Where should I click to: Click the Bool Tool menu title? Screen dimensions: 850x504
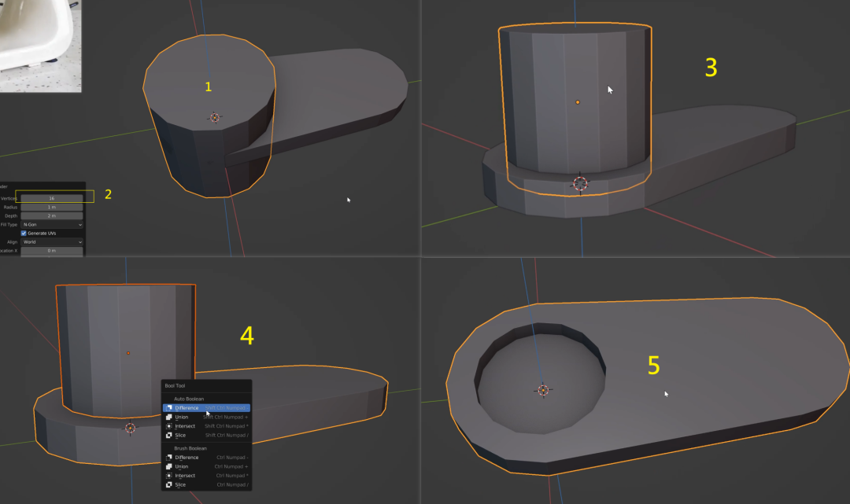pyautogui.click(x=175, y=386)
